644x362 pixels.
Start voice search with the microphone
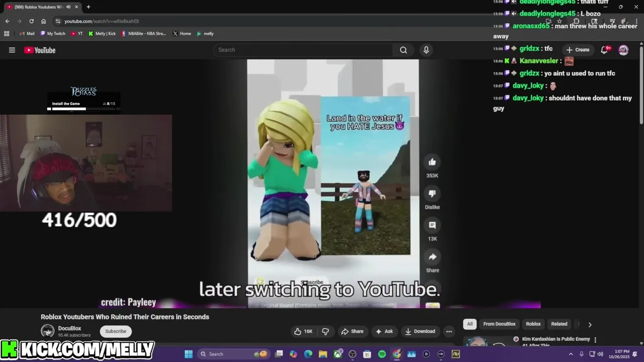tap(426, 50)
